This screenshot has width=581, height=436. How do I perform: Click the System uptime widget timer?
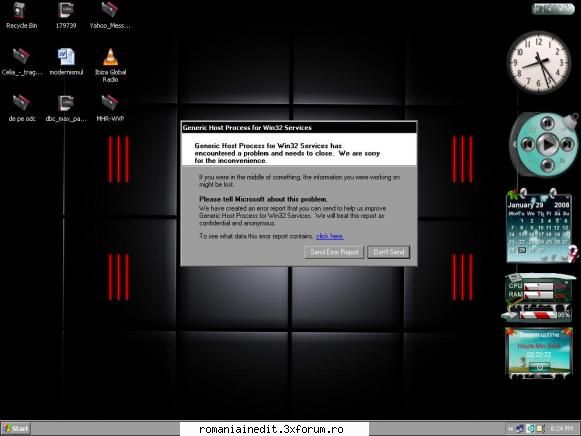[538, 355]
